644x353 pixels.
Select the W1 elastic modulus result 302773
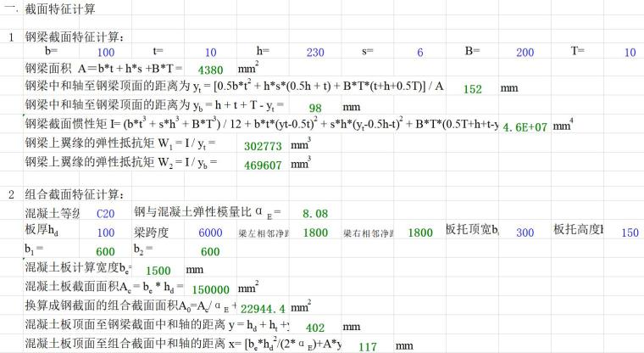coord(262,146)
